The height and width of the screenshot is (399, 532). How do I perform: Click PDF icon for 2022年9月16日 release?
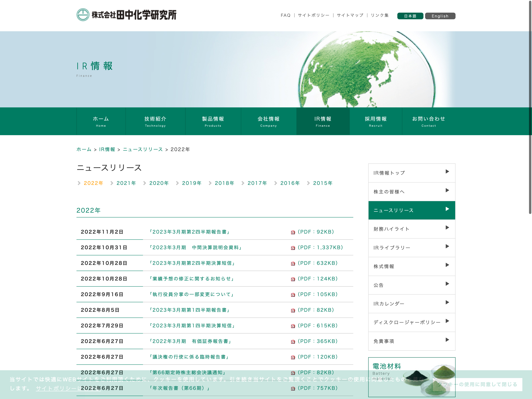pos(293,295)
